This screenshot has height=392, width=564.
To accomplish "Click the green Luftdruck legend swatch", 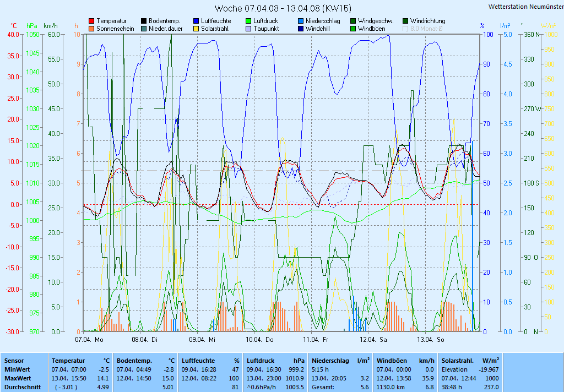I will click(248, 21).
